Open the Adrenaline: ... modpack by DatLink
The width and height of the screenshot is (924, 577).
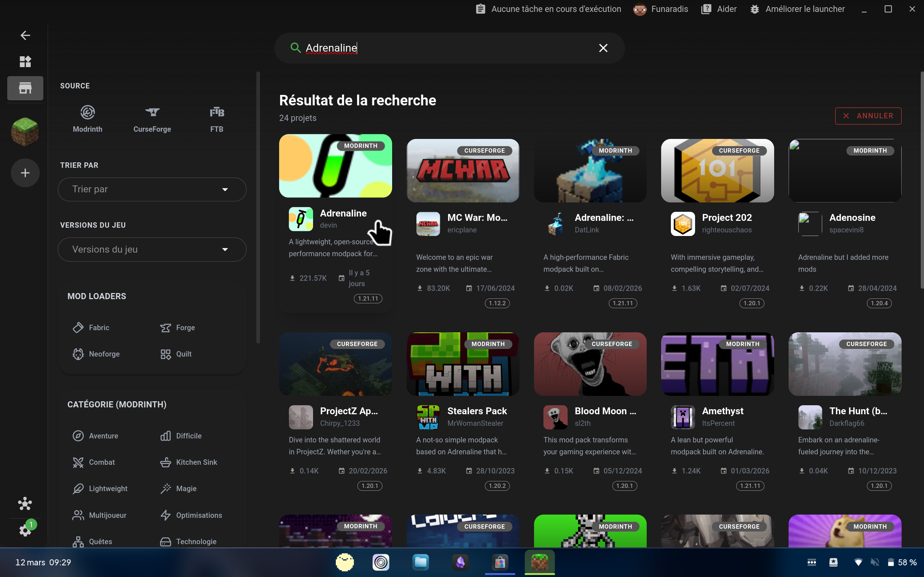click(x=604, y=218)
